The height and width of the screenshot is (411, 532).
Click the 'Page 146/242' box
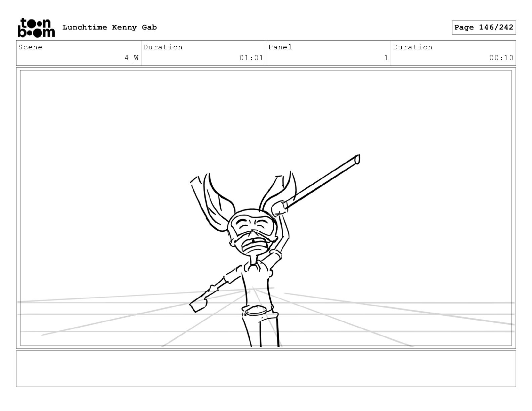484,28
